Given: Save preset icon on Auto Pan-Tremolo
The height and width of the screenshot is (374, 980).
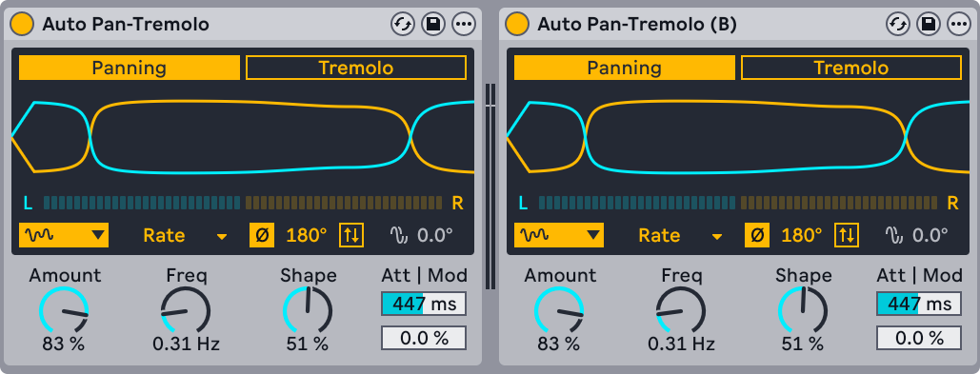Looking at the screenshot, I should click(x=432, y=25).
